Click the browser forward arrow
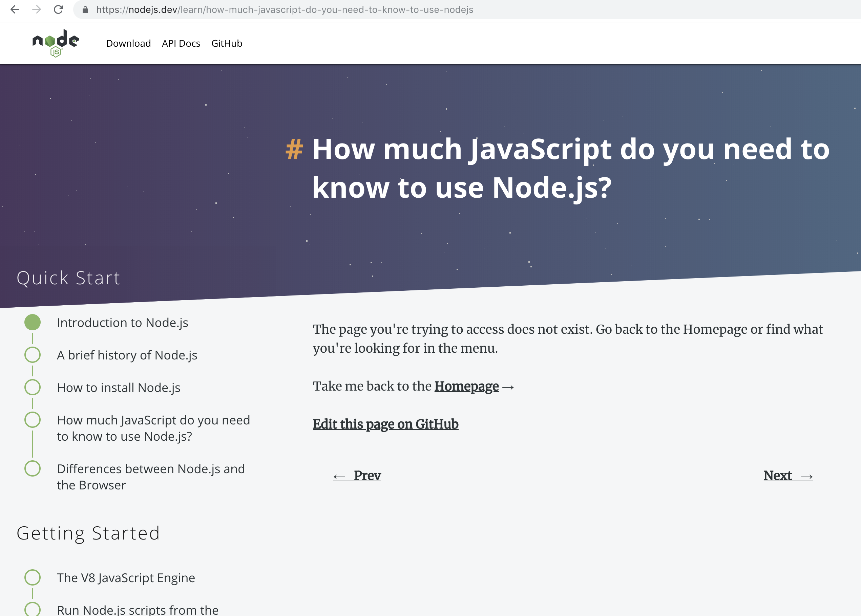 37,9
